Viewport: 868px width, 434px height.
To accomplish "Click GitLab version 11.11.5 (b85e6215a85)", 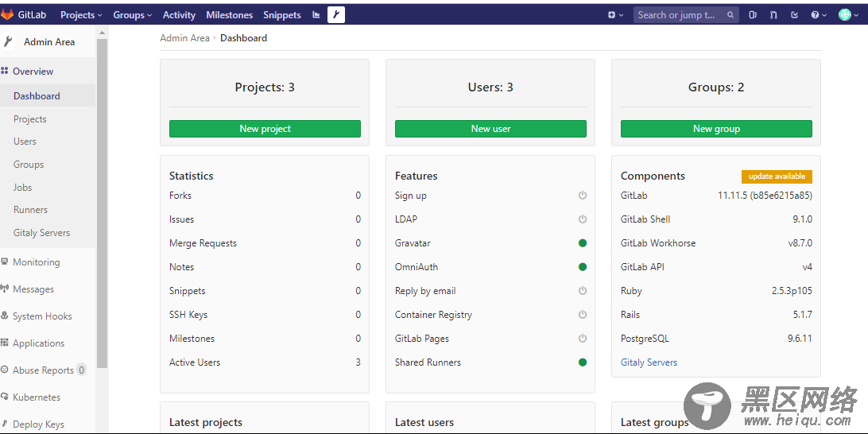I will coord(765,196).
